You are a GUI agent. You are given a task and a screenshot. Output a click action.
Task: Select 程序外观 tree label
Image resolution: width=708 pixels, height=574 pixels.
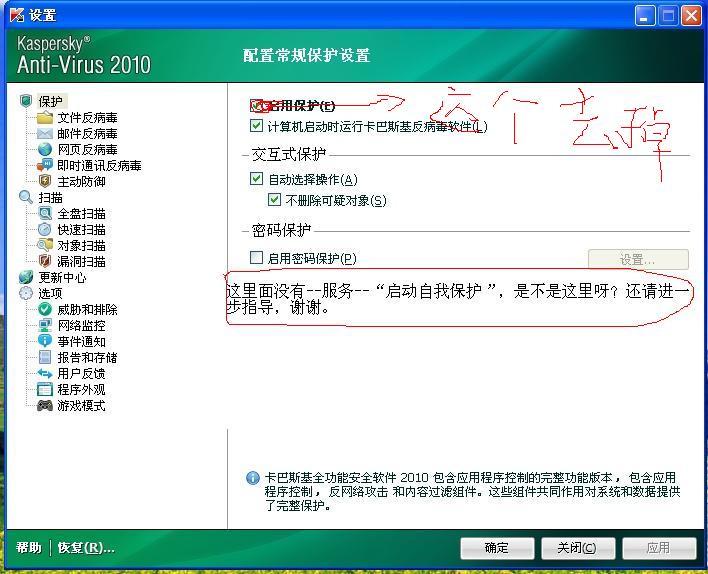point(81,389)
